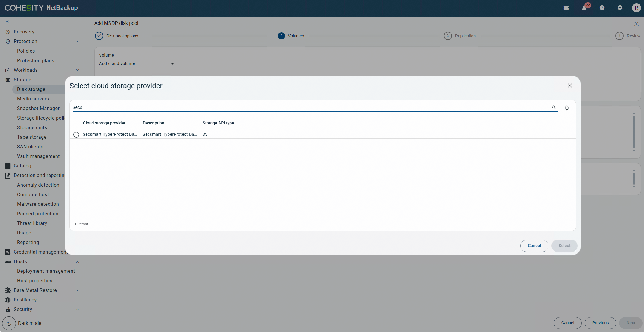Open the help question mark icon
The height and width of the screenshot is (332, 644).
pos(602,8)
